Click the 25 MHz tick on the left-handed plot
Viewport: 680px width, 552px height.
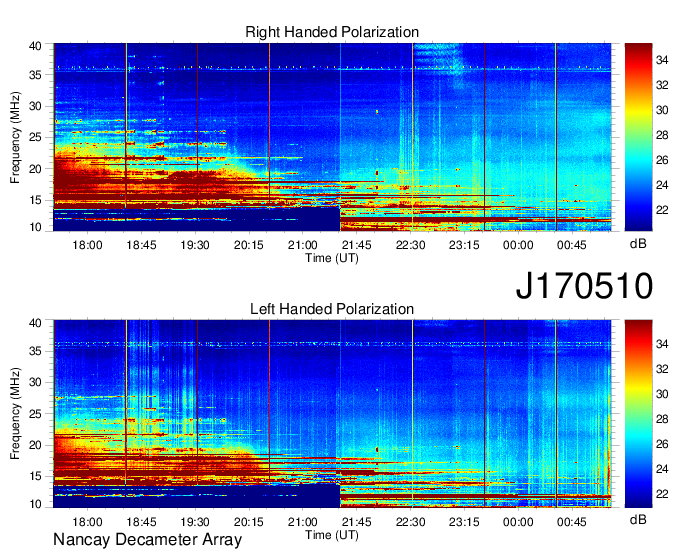coord(35,414)
